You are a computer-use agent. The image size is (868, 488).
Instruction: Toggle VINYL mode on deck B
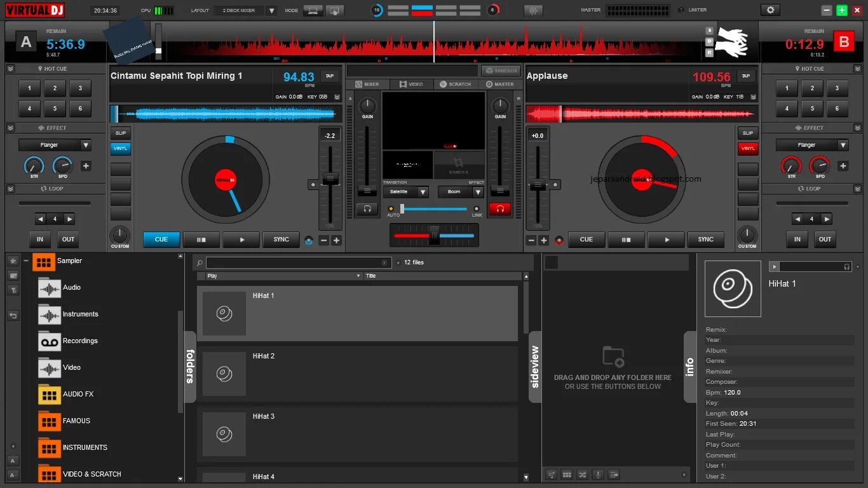pos(748,148)
